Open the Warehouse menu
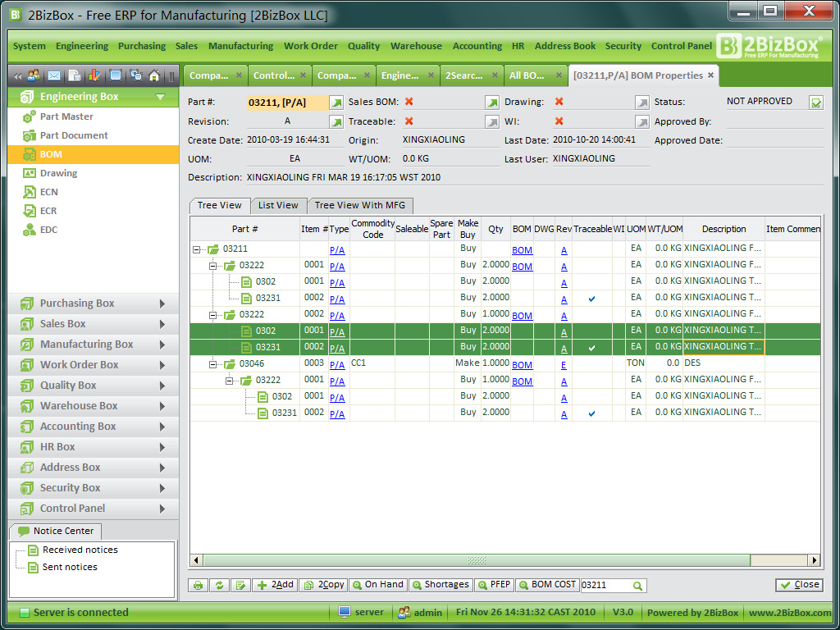 click(416, 46)
